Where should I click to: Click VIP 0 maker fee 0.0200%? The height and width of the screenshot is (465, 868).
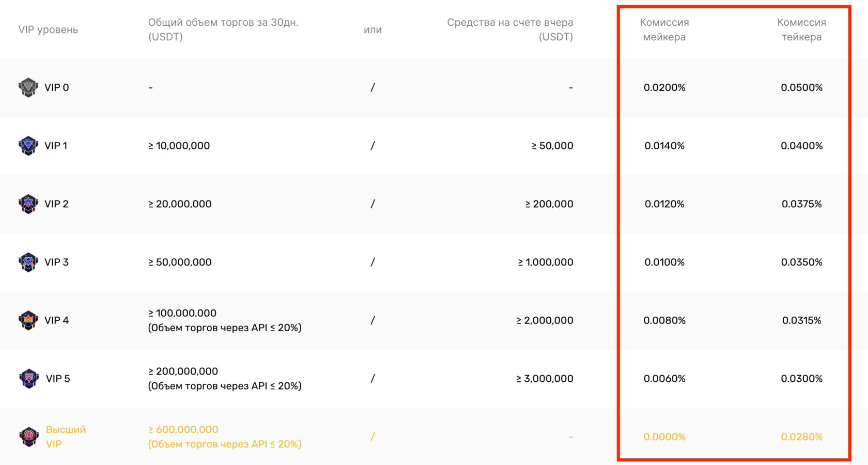(664, 87)
